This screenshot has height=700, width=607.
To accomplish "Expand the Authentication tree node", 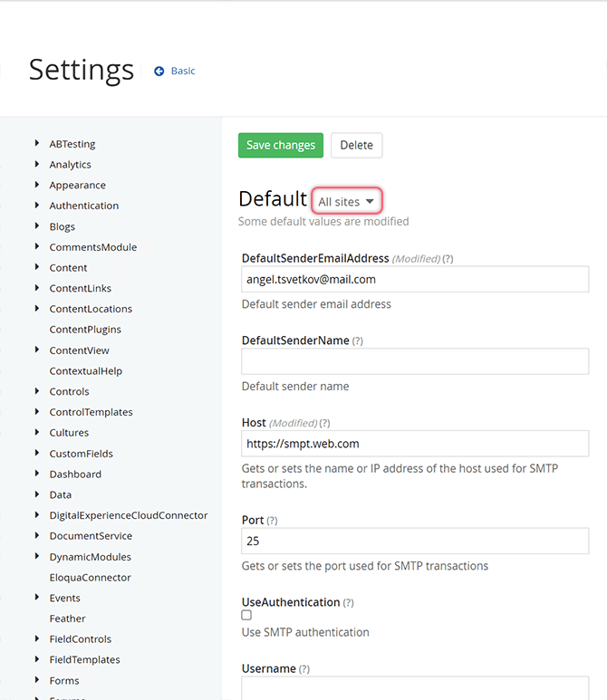I will 36,206.
